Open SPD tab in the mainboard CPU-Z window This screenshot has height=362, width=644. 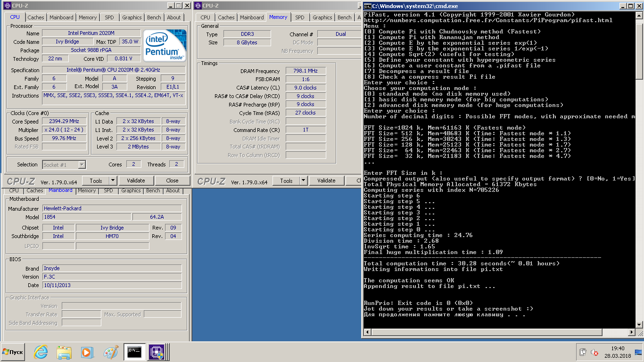[x=108, y=190]
